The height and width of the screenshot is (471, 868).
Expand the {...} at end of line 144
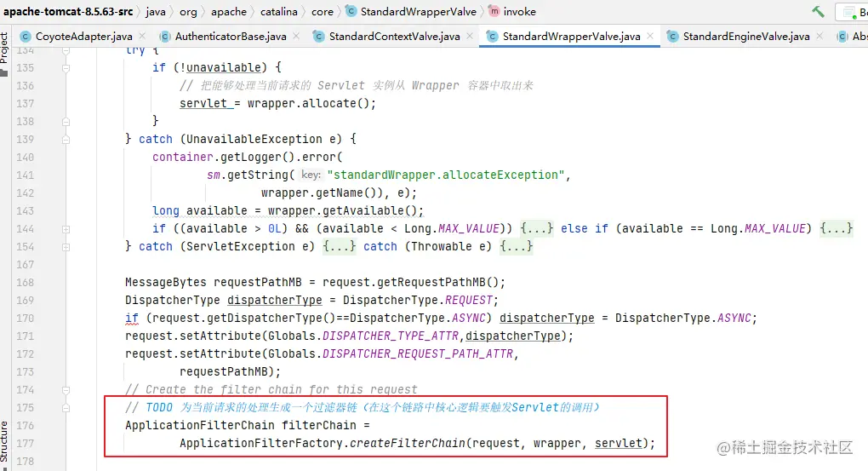(836, 228)
